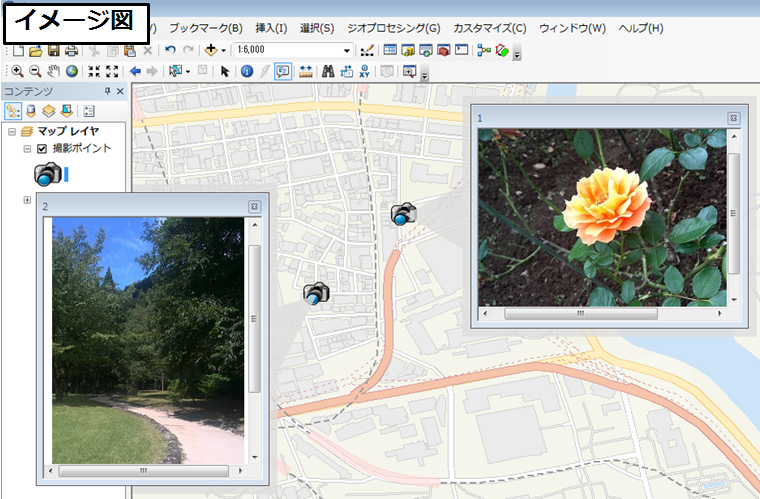Image resolution: width=760 pixels, height=499 pixels.
Task: Open Go To XY tool
Action: coord(364,72)
